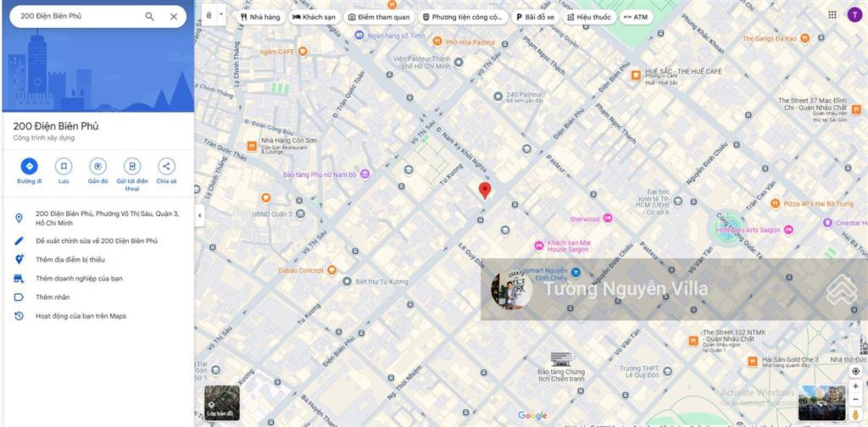
Task: Click the place title '200 Điện Biên Phủ'
Action: 56,126
